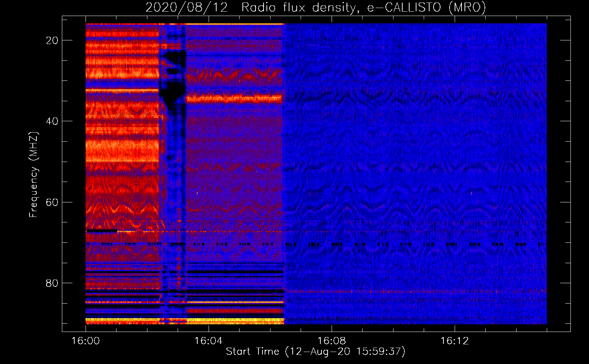Click the Frequency (MHZ) axis label
Screen dimensions: 589x364
point(33,174)
